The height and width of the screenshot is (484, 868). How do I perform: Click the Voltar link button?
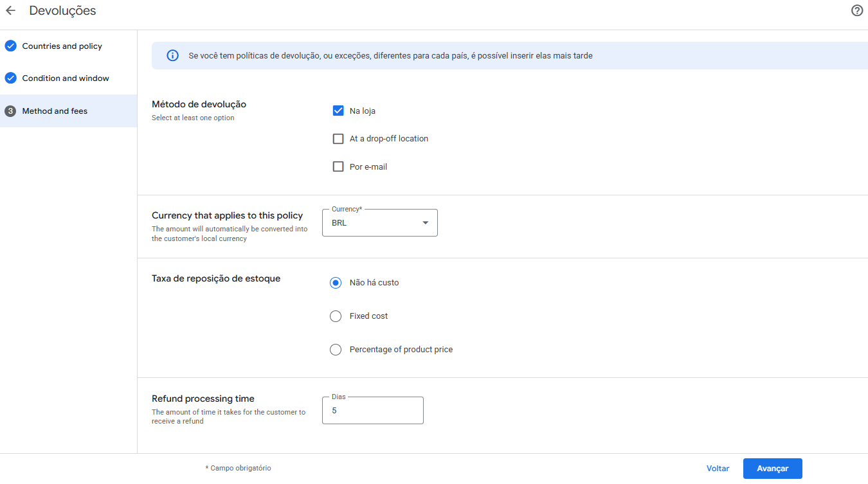click(718, 469)
